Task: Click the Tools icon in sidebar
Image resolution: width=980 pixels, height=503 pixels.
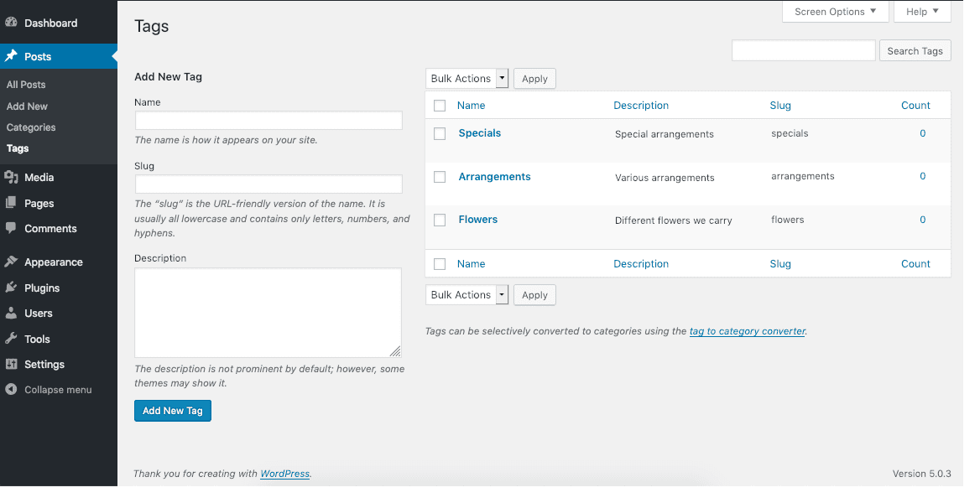Action: [12, 339]
